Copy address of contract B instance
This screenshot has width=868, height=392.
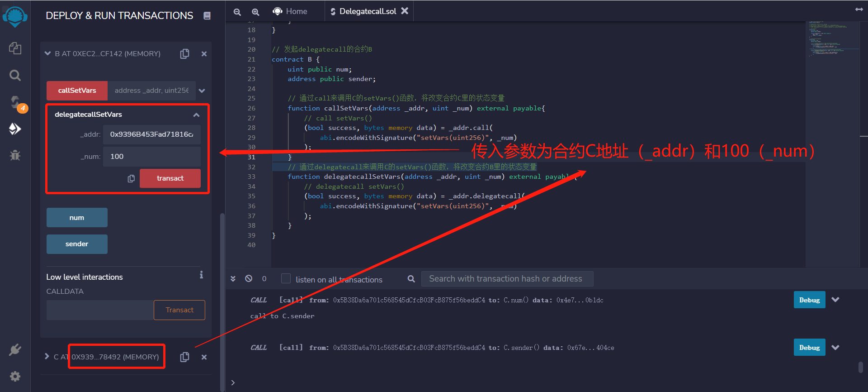click(184, 53)
